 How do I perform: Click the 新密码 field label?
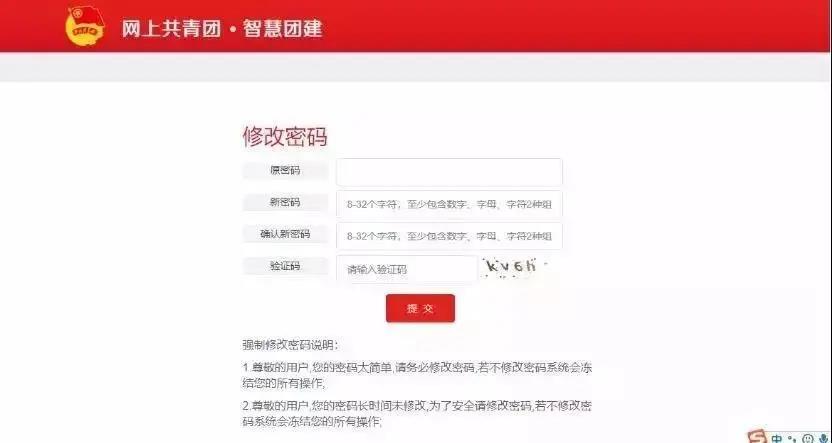[285, 202]
